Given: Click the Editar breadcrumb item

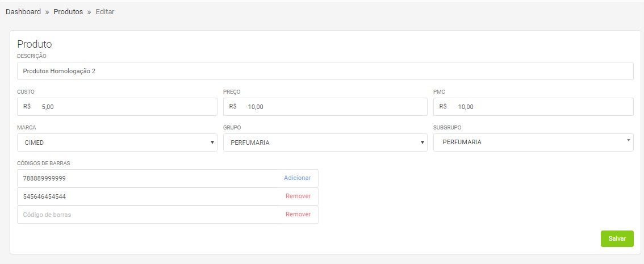Looking at the screenshot, I should point(105,12).
